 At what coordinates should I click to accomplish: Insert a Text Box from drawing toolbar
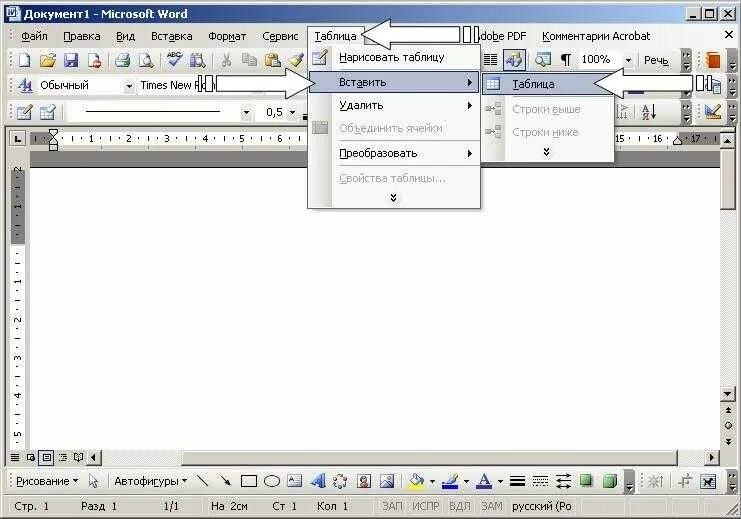(x=294, y=481)
